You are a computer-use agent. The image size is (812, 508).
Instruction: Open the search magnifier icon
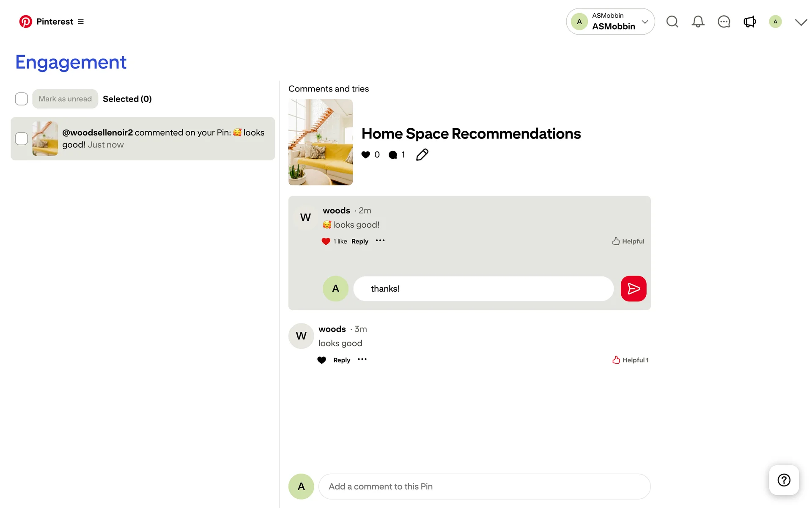[x=672, y=22]
